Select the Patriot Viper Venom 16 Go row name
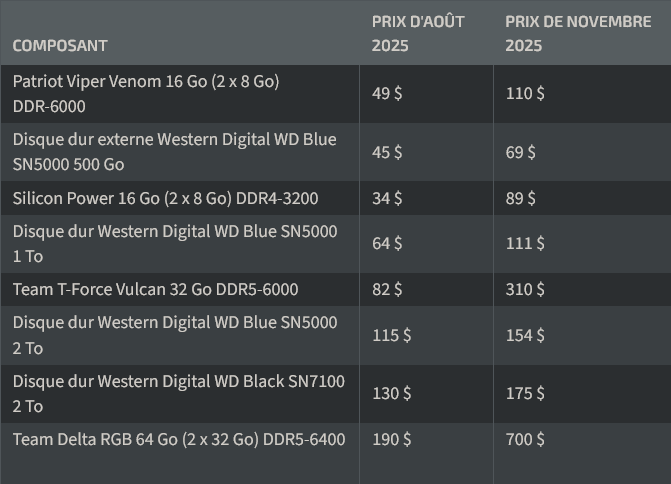 point(146,94)
